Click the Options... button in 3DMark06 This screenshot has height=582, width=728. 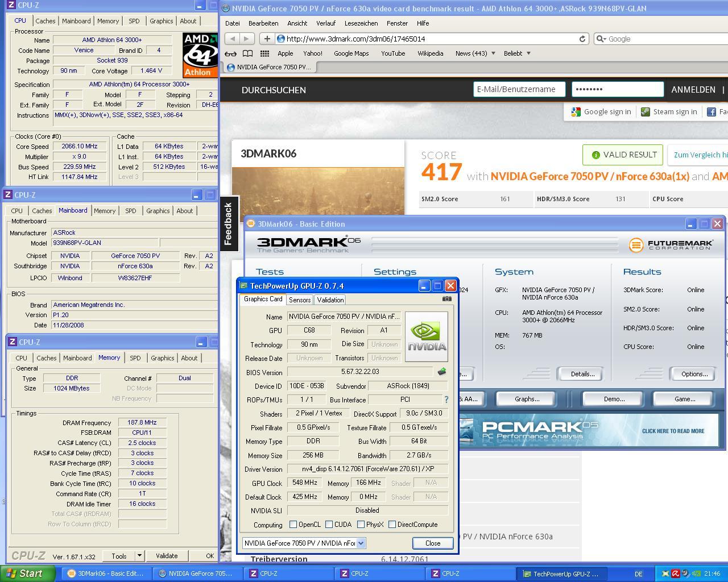(x=694, y=374)
